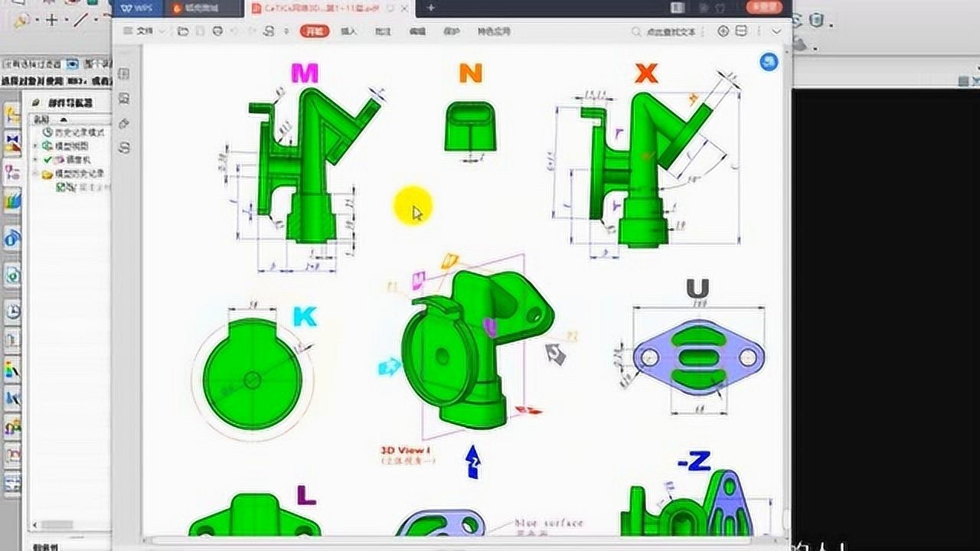The width and height of the screenshot is (980, 551).
Task: Open the 稻壳商城 tab
Action: 201,8
